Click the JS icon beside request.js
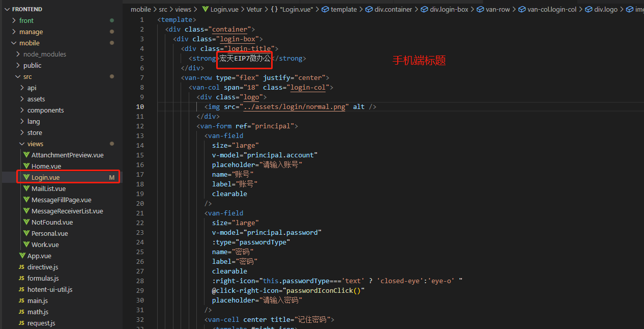644x329 pixels. [x=22, y=323]
